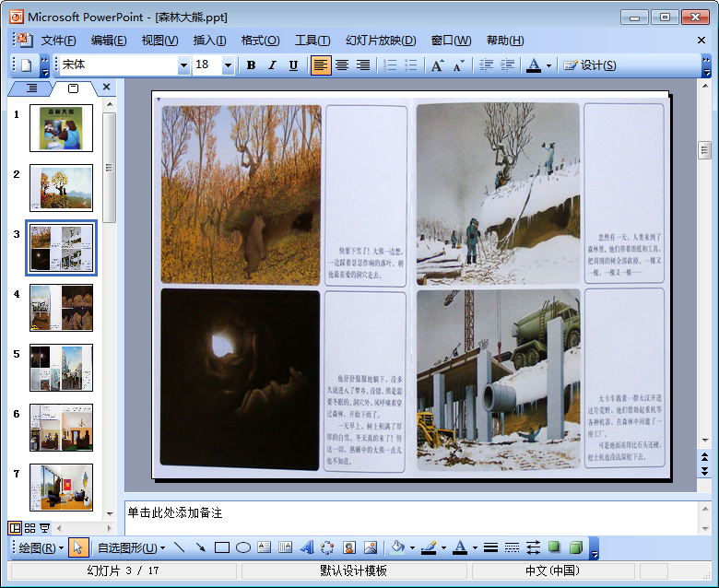Insert a horizontal text box
Screen dimensions: 719x588
coord(265,547)
